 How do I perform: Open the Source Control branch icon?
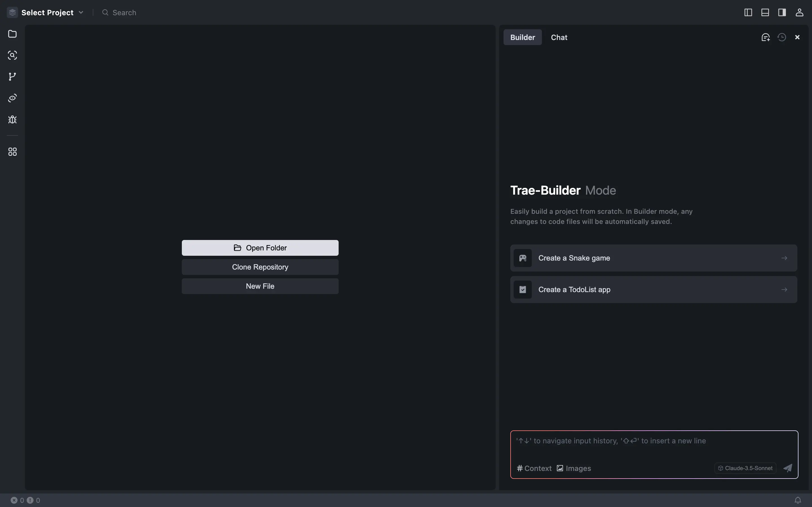[x=12, y=77]
